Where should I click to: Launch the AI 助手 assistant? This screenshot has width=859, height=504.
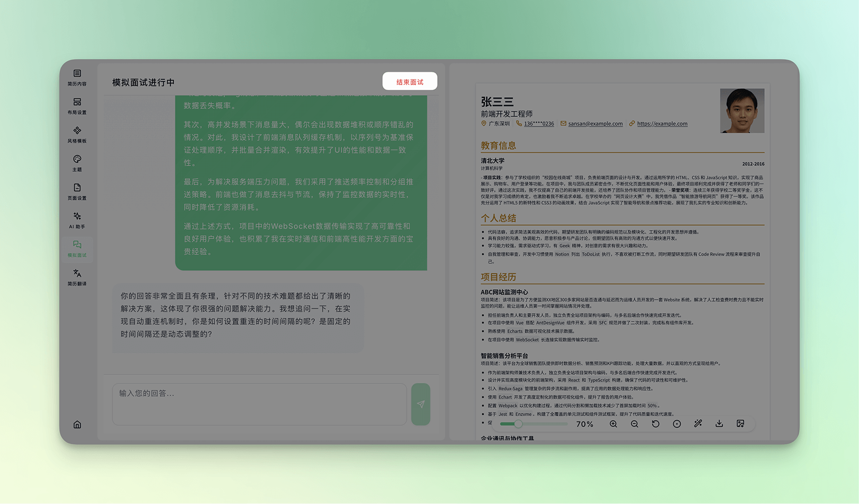(77, 220)
